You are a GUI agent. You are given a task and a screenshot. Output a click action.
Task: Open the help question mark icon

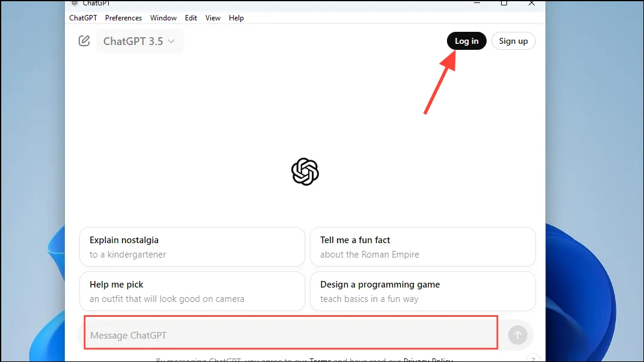533,359
